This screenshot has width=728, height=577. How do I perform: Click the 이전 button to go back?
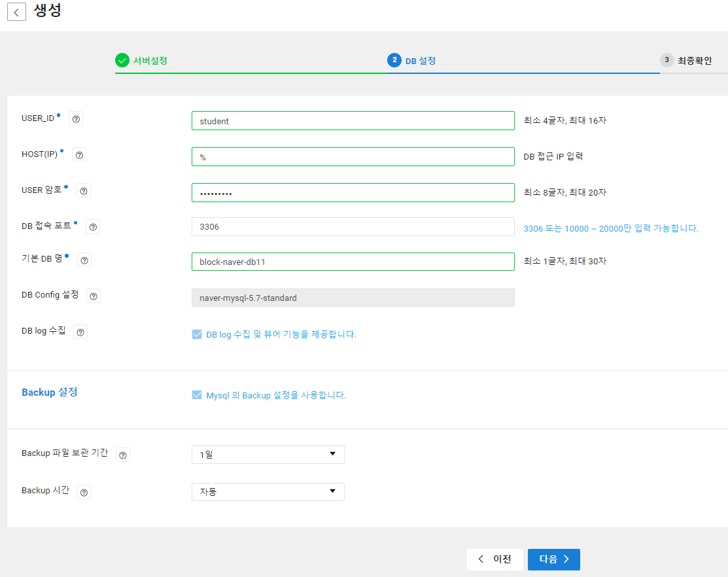click(495, 559)
